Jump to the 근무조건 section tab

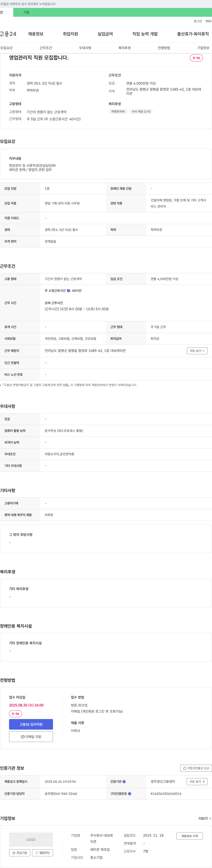(x=45, y=48)
